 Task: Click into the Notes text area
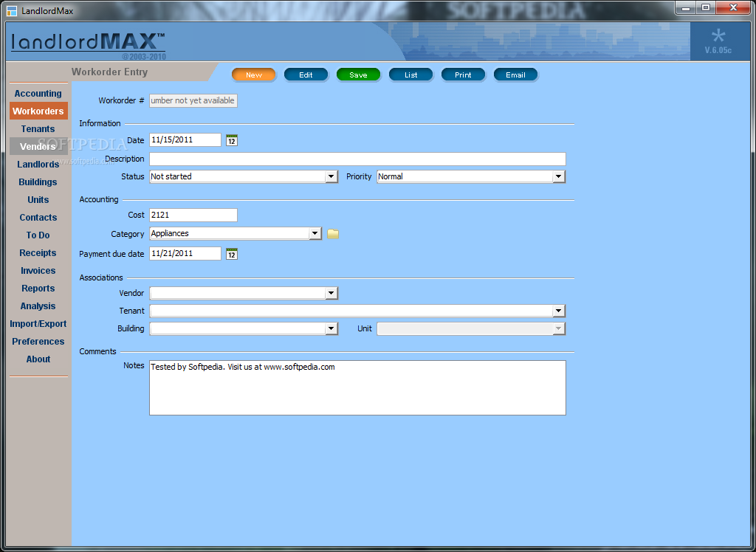pyautogui.click(x=357, y=387)
